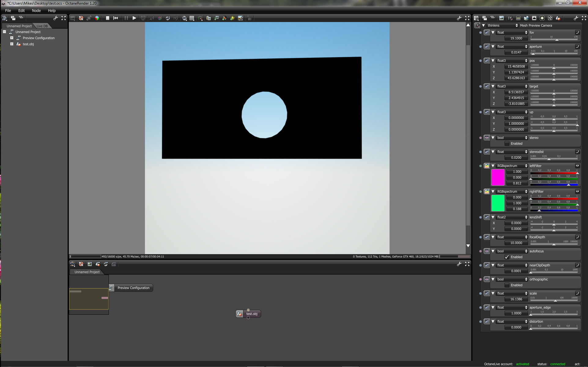The width and height of the screenshot is (588, 367).
Task: Expand the test.obj tree item
Action: coord(12,44)
